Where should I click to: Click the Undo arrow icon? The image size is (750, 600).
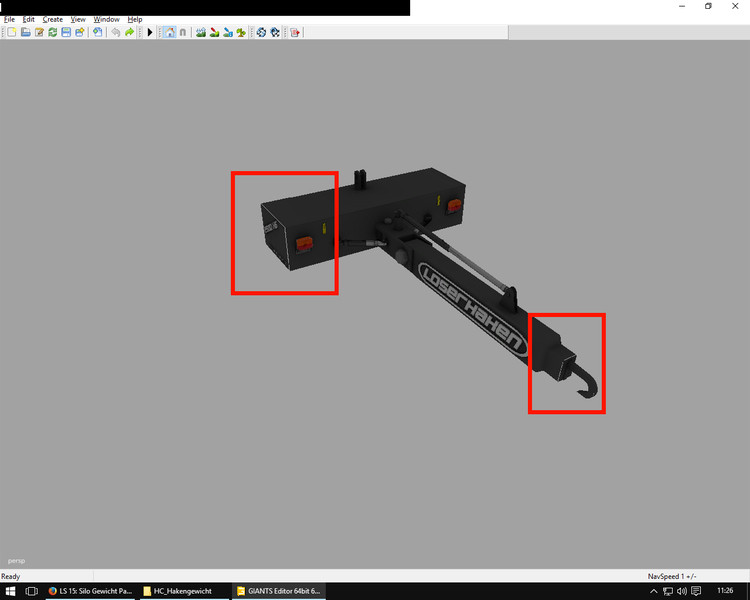116,32
